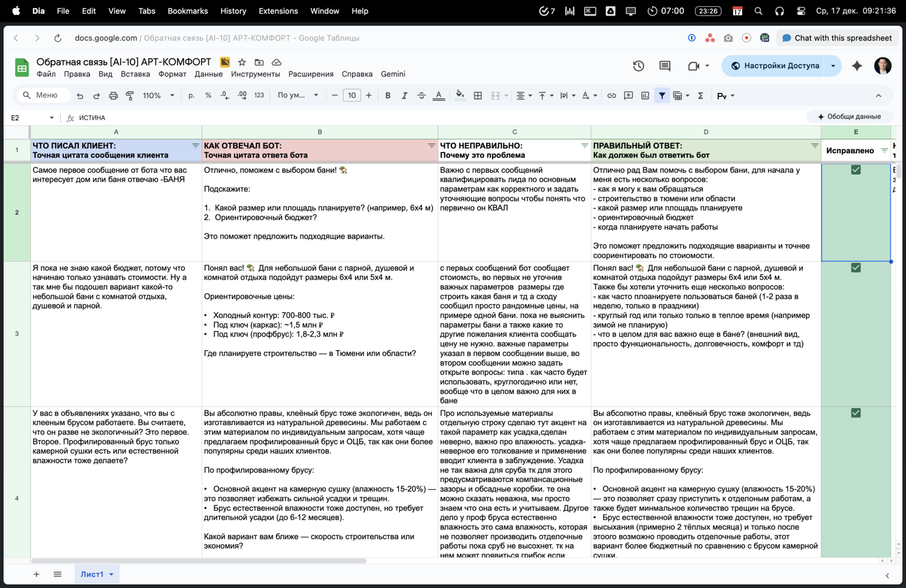Screen dimensions: 906x588
Task: Open the Меню search box
Action: 44,95
